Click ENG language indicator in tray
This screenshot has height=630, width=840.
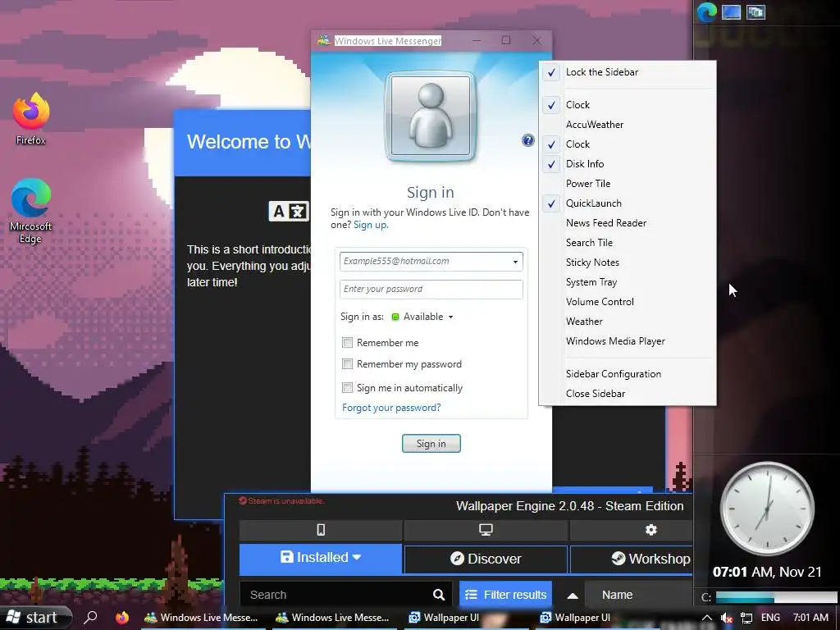pos(770,618)
